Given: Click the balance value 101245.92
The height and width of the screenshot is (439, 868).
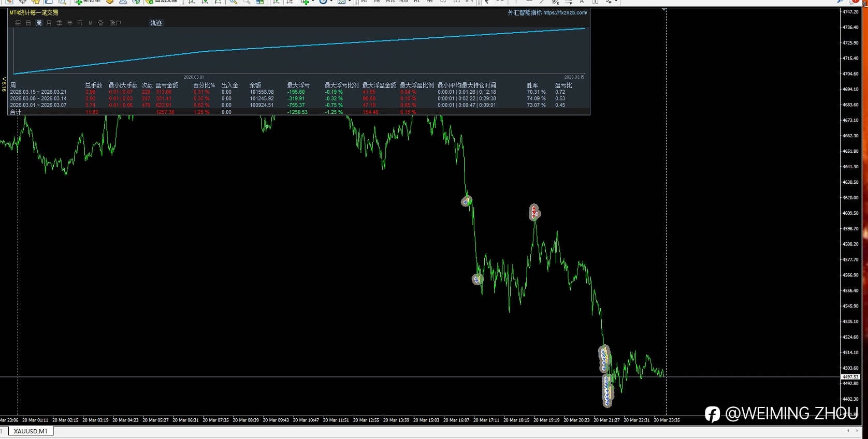Looking at the screenshot, I should (x=262, y=98).
